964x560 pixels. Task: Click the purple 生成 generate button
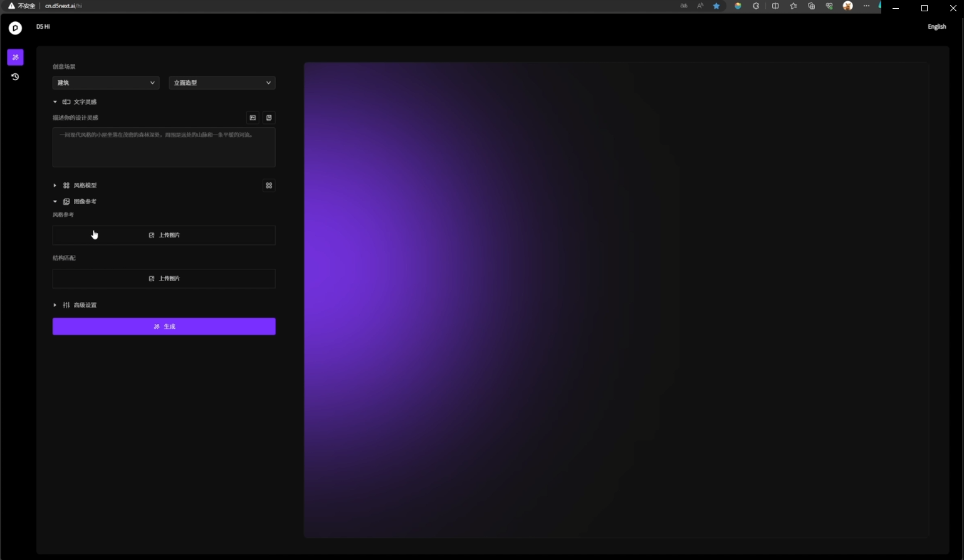164,326
